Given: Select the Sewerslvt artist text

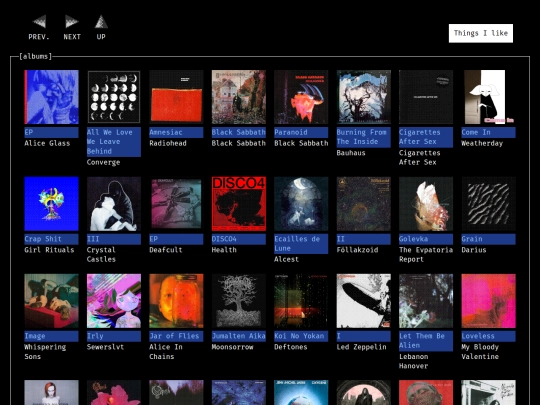Looking at the screenshot, I should click(105, 347).
